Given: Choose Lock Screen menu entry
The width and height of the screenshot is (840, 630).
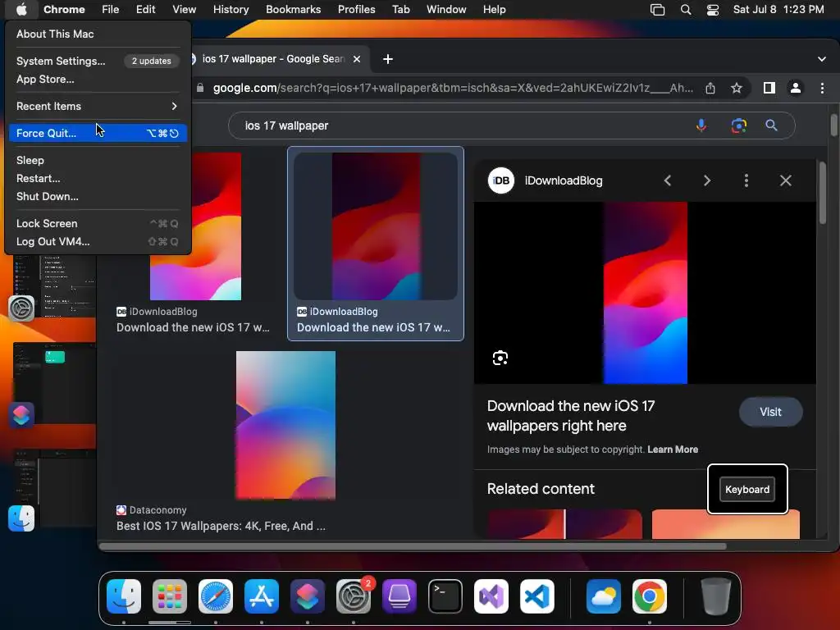Looking at the screenshot, I should point(98,223).
